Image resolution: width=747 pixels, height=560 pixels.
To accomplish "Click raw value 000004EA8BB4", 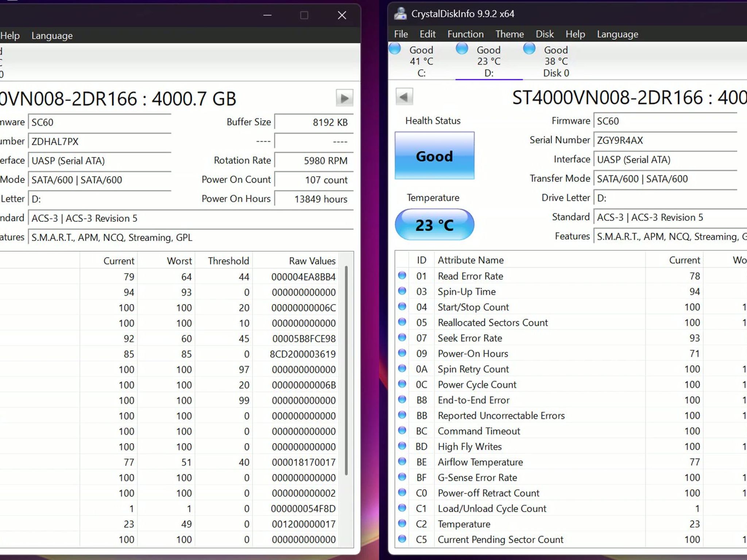I will tap(303, 277).
